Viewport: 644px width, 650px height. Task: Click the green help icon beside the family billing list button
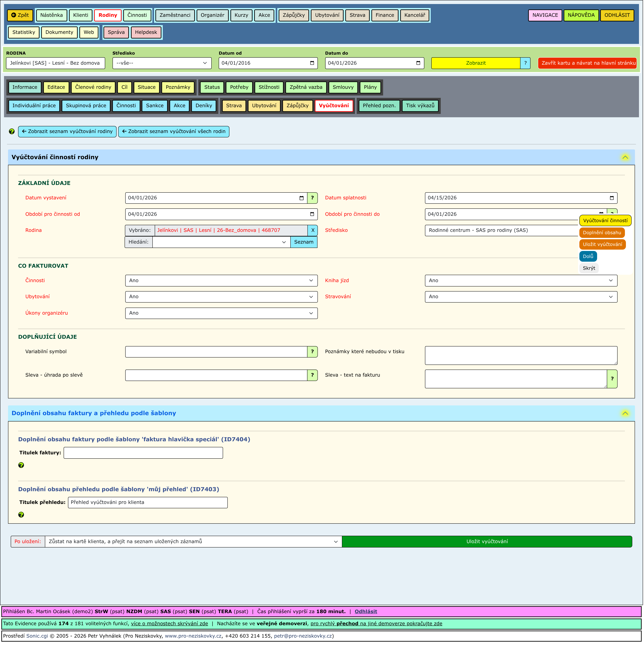tap(12, 132)
